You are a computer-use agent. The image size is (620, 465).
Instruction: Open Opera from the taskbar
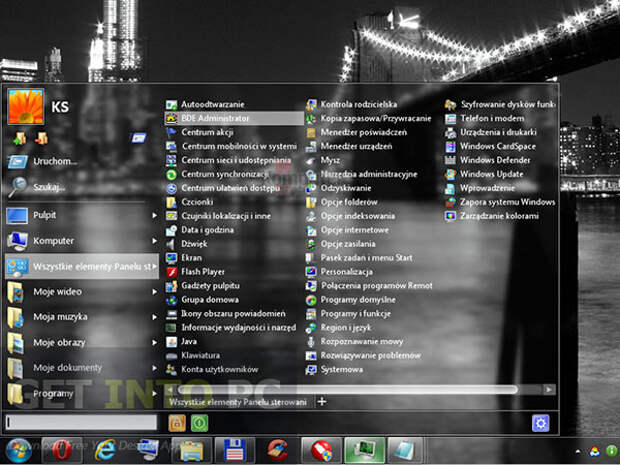coord(62,450)
